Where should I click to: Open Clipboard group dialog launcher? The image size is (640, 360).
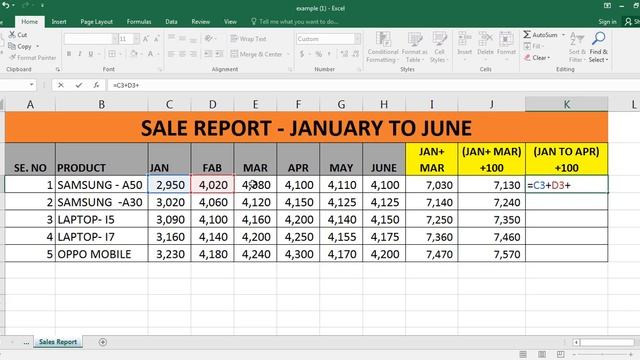(58, 69)
